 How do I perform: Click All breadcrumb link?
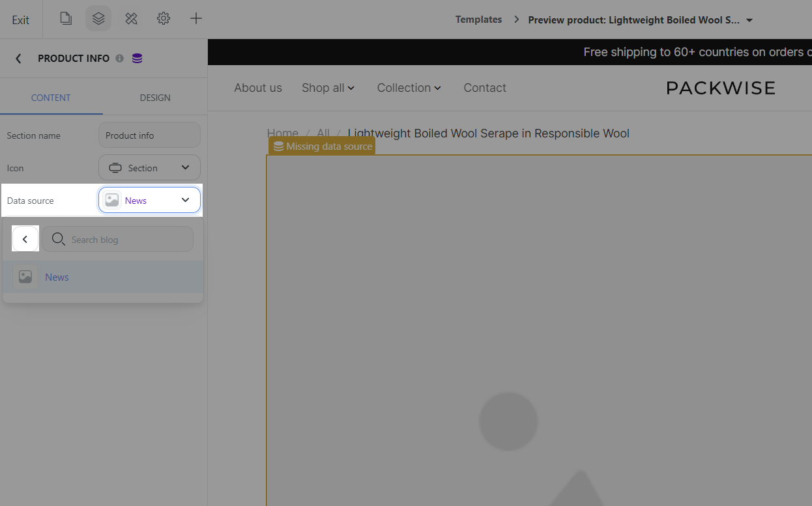(x=323, y=134)
